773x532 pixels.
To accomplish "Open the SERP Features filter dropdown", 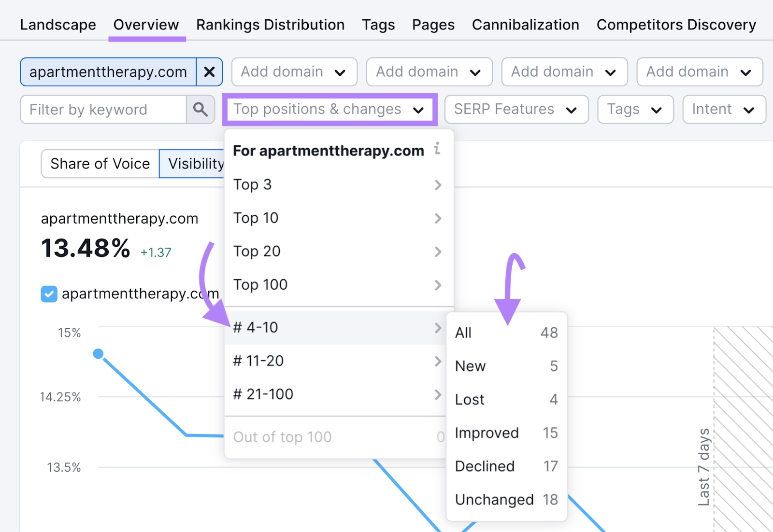I will click(516, 110).
